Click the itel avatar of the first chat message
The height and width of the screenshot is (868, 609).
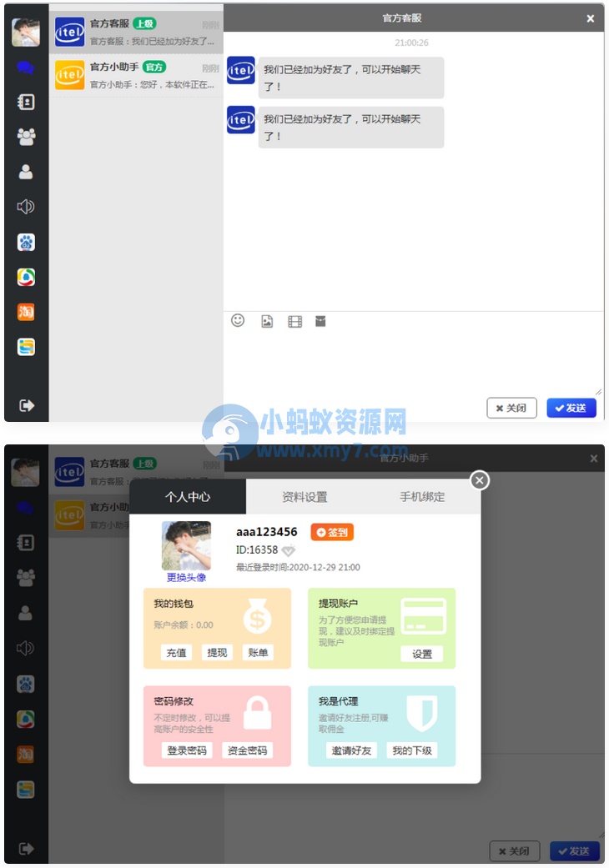(x=241, y=70)
